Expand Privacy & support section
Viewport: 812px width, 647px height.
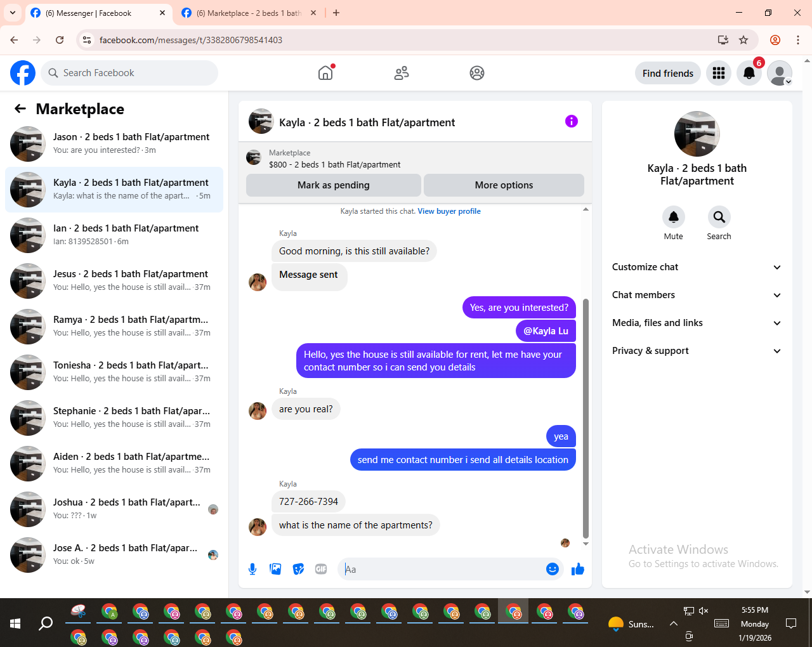[697, 351]
